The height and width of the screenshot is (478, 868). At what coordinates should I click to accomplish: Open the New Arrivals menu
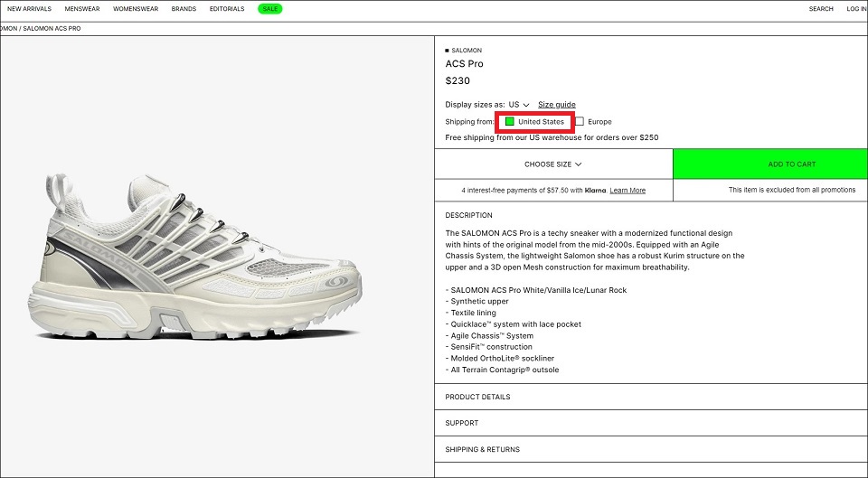pos(29,9)
